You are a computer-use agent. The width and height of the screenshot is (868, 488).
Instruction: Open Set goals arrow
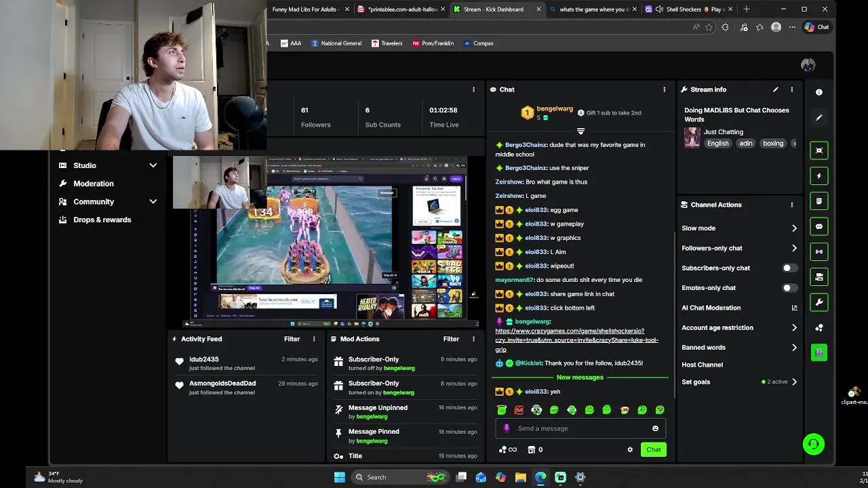pyautogui.click(x=794, y=382)
